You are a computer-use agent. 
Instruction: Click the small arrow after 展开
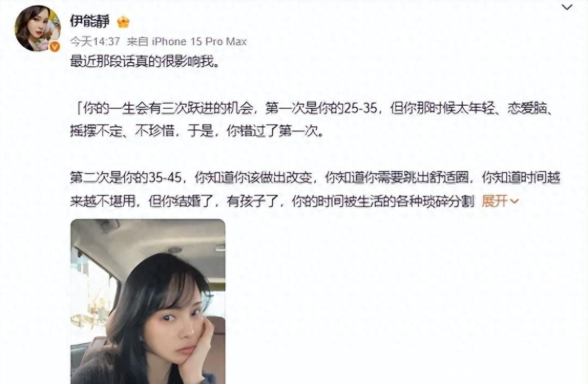pos(514,202)
